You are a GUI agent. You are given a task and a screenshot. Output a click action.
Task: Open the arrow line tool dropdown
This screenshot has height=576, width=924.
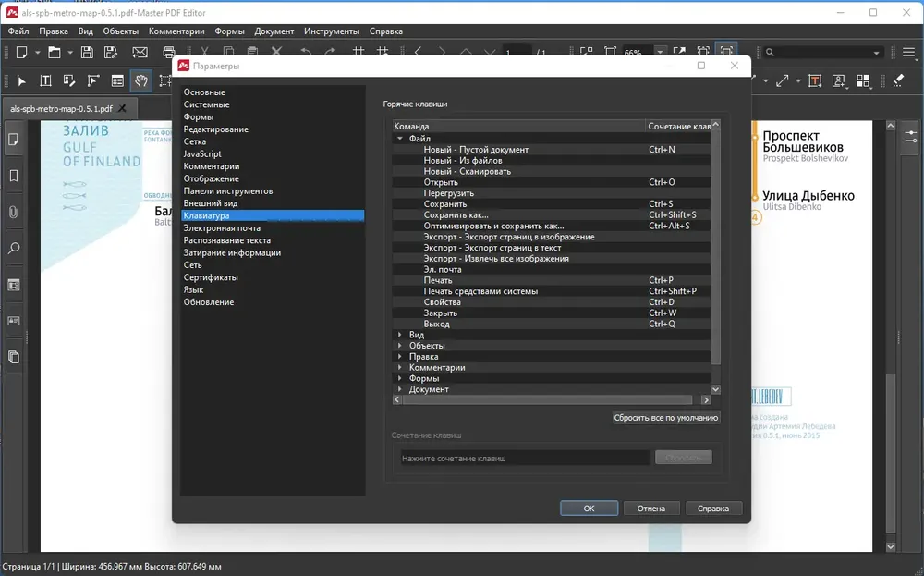click(798, 80)
